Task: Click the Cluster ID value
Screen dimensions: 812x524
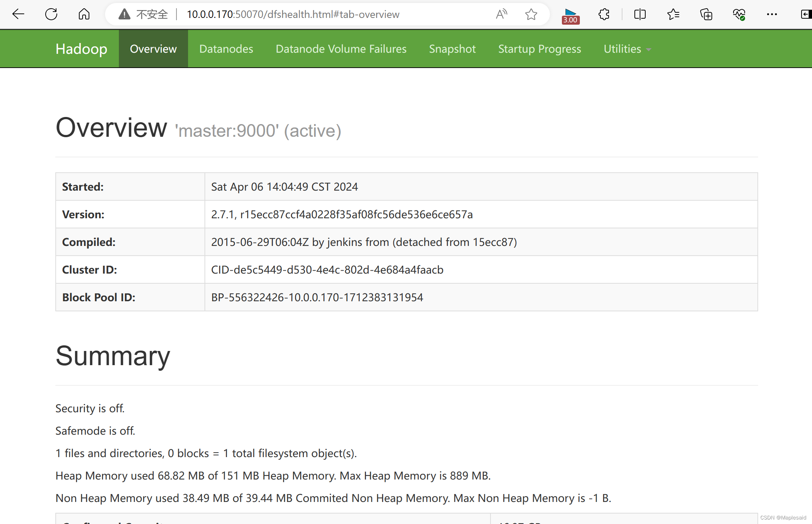Action: [327, 269]
